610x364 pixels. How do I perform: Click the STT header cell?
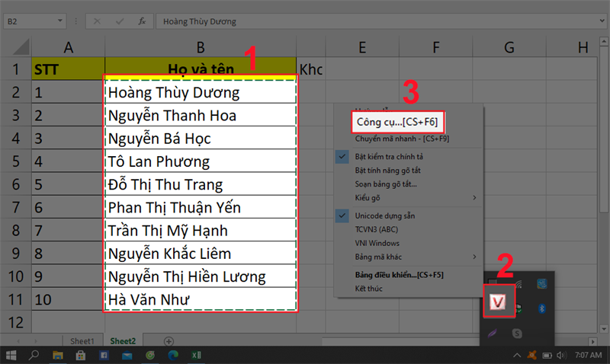click(68, 69)
